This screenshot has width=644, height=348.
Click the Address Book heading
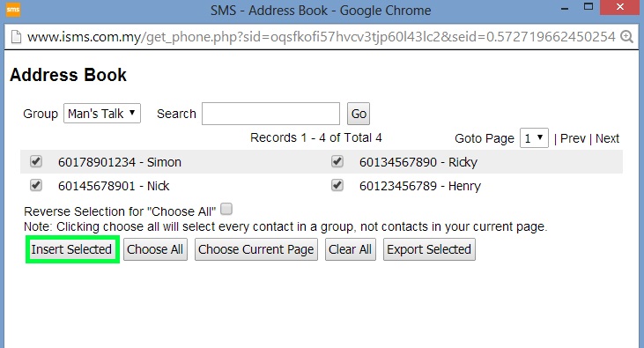[68, 75]
